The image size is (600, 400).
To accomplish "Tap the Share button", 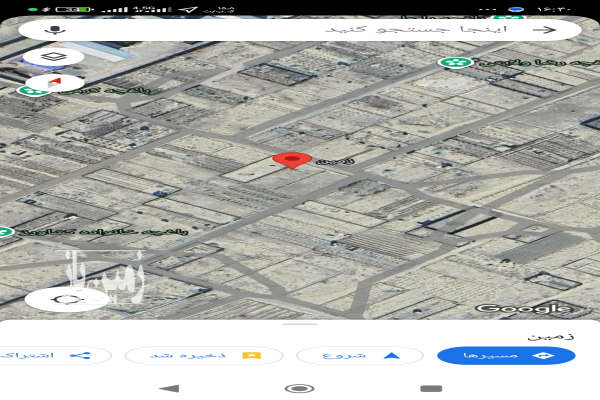I will coord(54,356).
